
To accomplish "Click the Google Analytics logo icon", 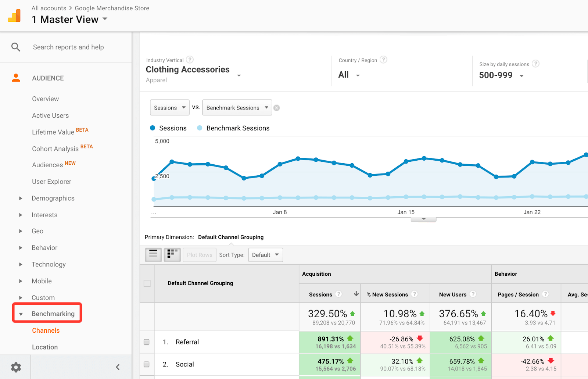I will pos(14,16).
